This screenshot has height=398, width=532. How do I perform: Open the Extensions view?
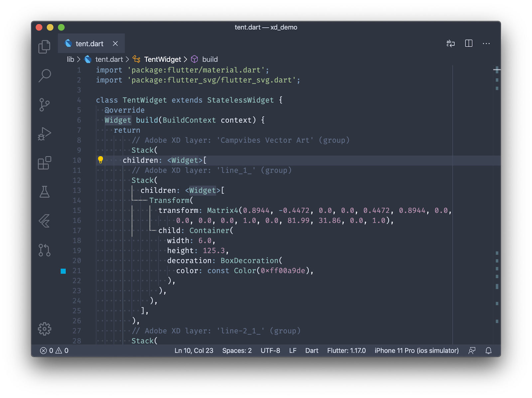click(44, 163)
